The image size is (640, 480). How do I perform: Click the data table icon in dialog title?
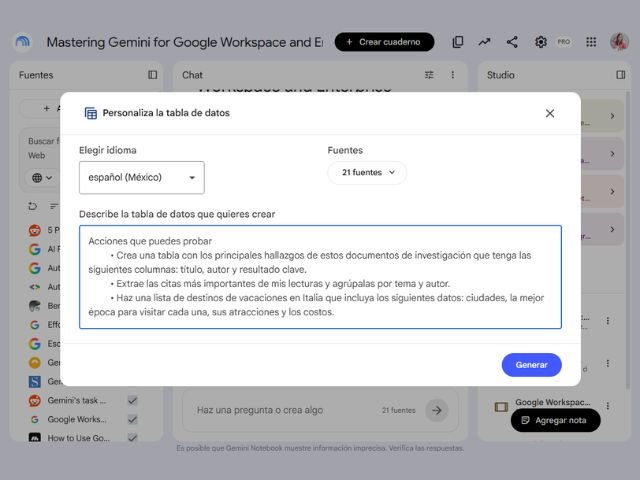[91, 113]
